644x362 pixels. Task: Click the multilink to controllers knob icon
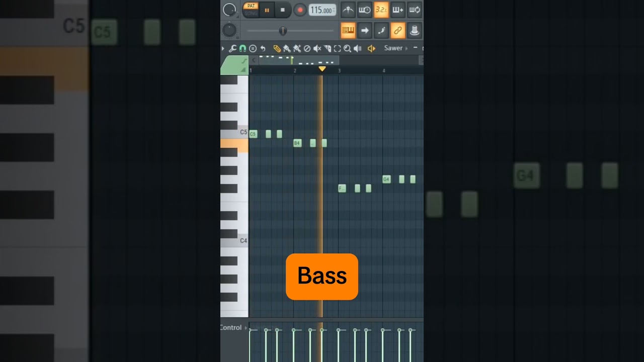pyautogui.click(x=414, y=30)
